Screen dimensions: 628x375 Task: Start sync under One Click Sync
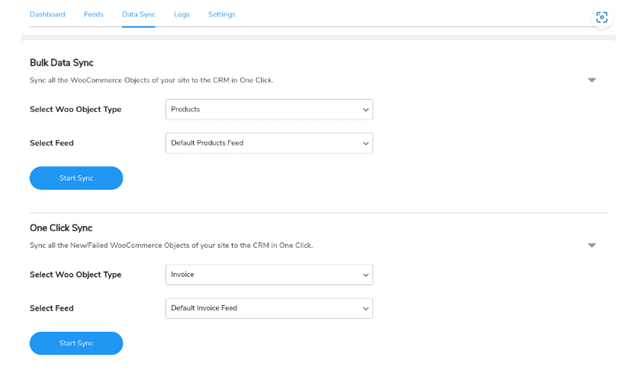(76, 343)
